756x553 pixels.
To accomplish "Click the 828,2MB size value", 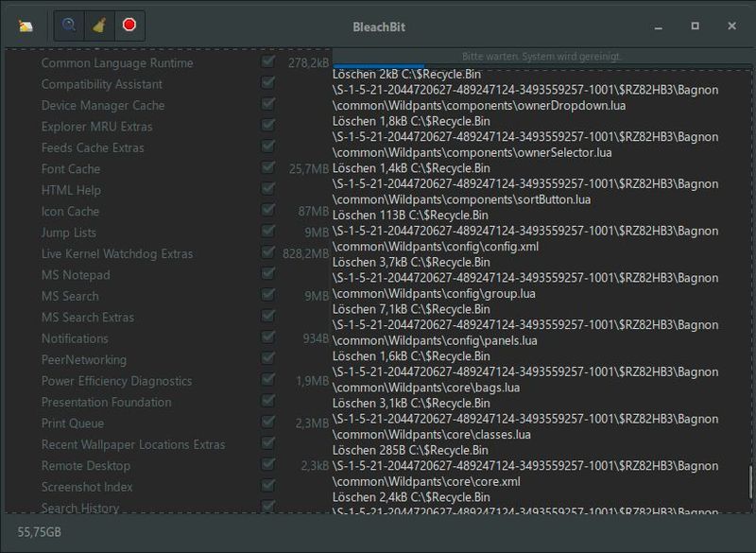I will (305, 253).
